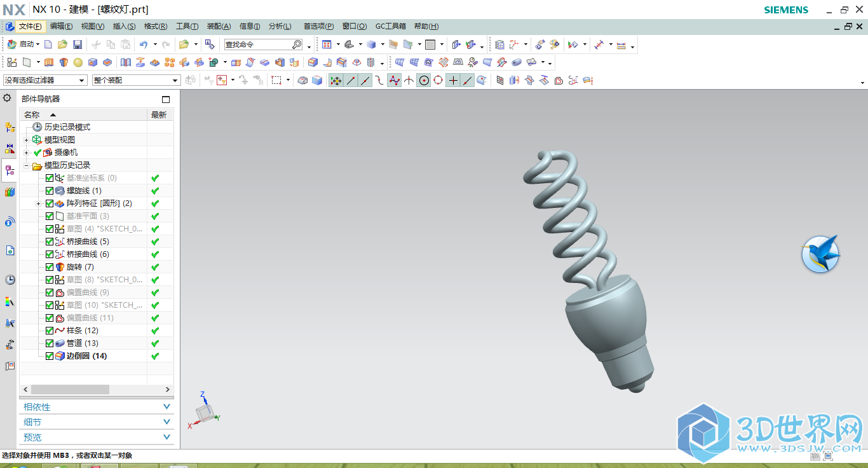The width and height of the screenshot is (868, 468).
Task: Collapse the 模型历史记录 tree node
Action: tap(27, 165)
